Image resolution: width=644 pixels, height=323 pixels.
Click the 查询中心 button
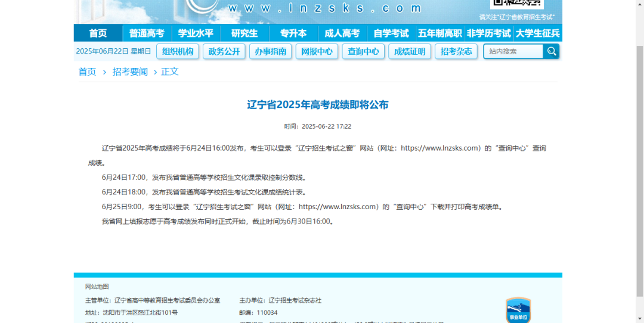click(x=363, y=51)
